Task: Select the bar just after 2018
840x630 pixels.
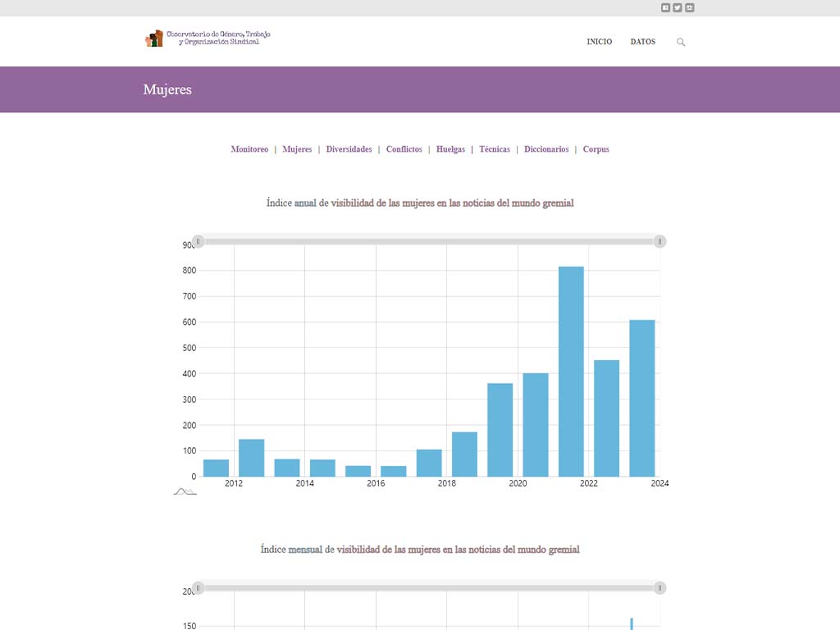Action: pos(464,454)
